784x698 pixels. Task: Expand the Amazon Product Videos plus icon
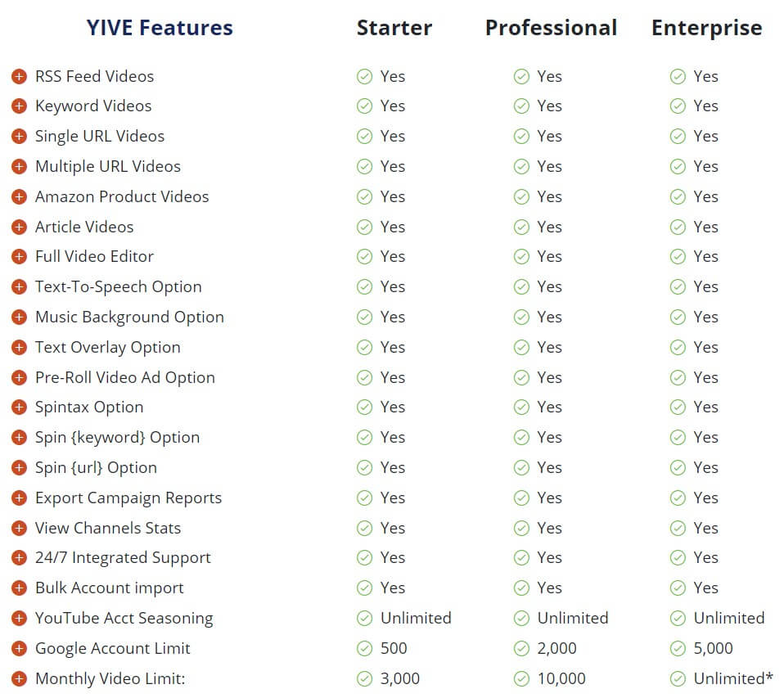pos(19,197)
